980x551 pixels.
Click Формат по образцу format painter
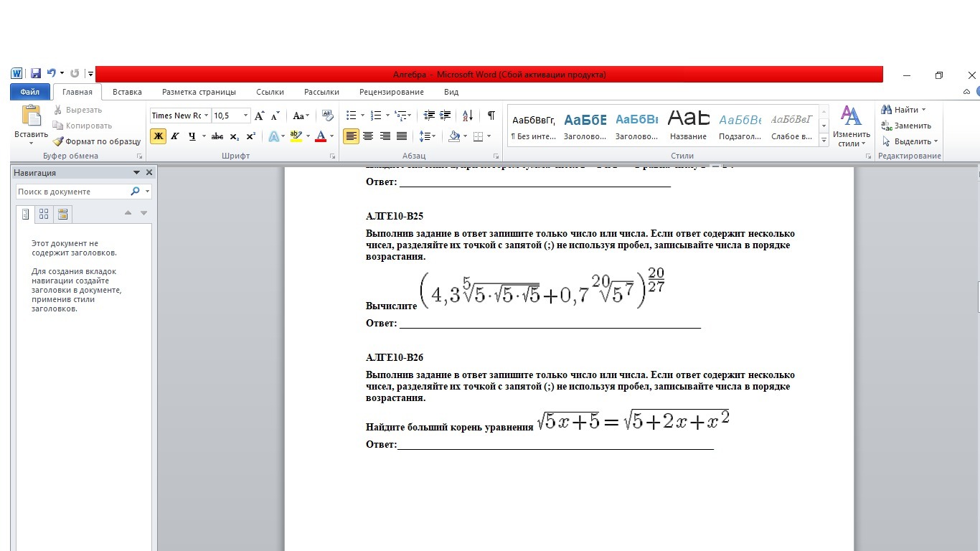point(97,141)
